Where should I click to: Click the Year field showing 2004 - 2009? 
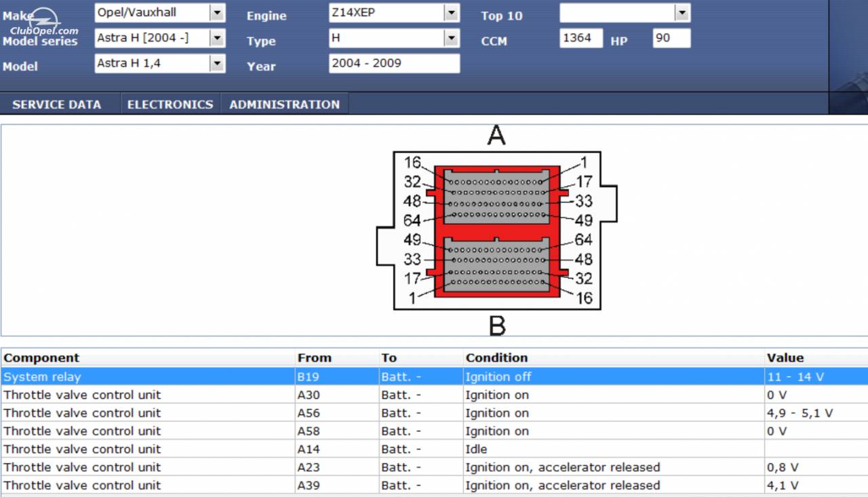tap(395, 64)
